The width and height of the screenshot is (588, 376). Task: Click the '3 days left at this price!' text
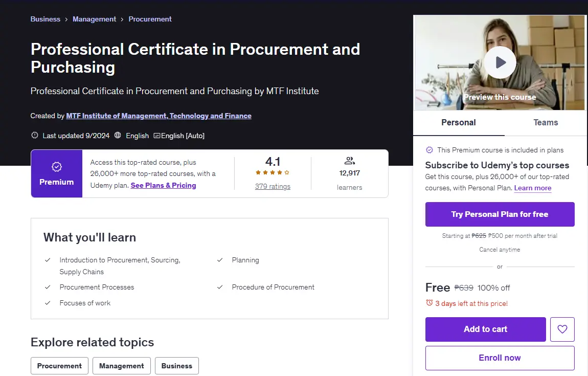click(471, 303)
